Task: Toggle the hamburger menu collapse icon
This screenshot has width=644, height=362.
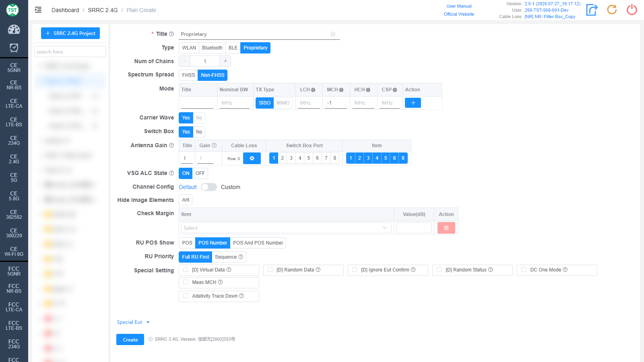Action: [x=38, y=10]
